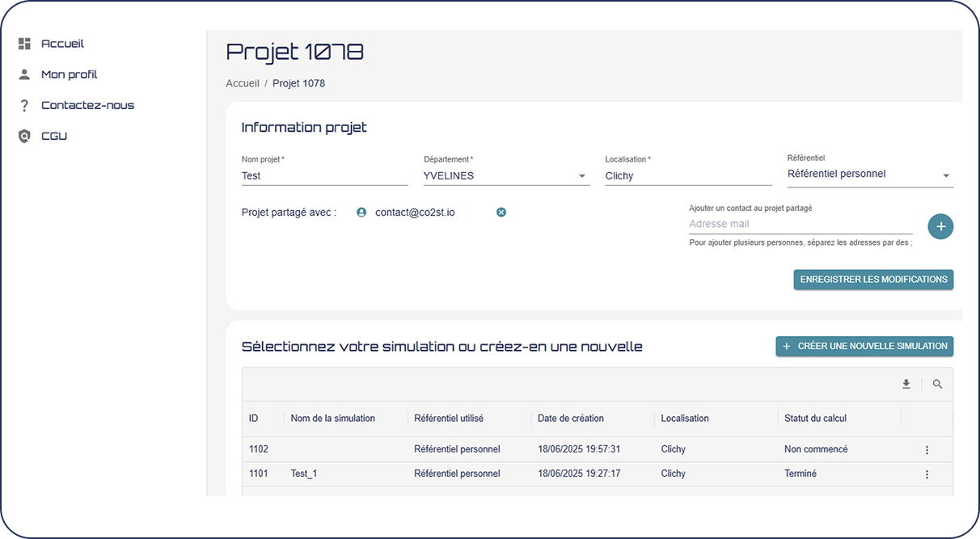This screenshot has width=980, height=539.
Task: Open Mon profil from sidebar menu
Action: [69, 74]
